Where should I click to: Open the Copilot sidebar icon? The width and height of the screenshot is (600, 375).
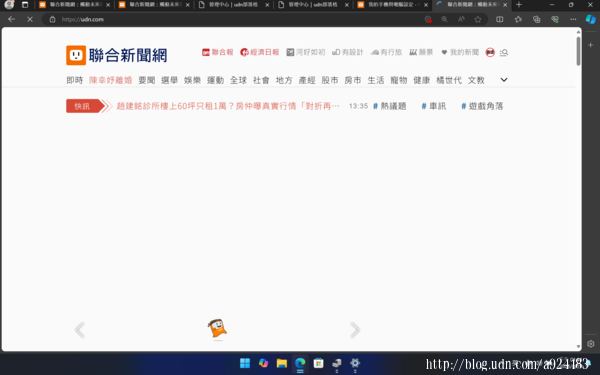590,19
